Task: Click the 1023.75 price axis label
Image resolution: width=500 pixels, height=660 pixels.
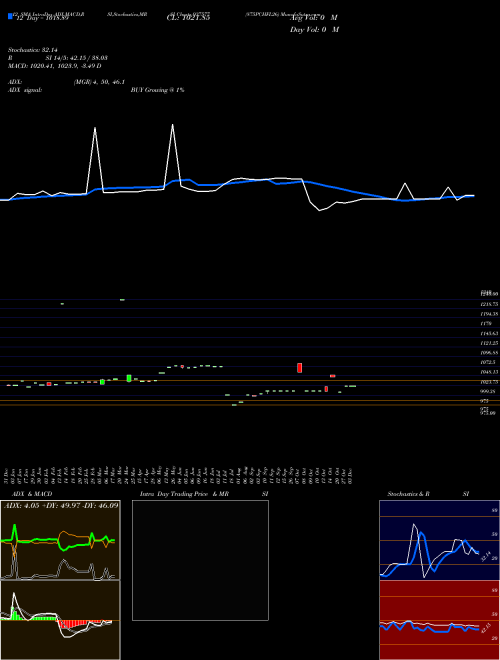Action: pyautogui.click(x=489, y=382)
